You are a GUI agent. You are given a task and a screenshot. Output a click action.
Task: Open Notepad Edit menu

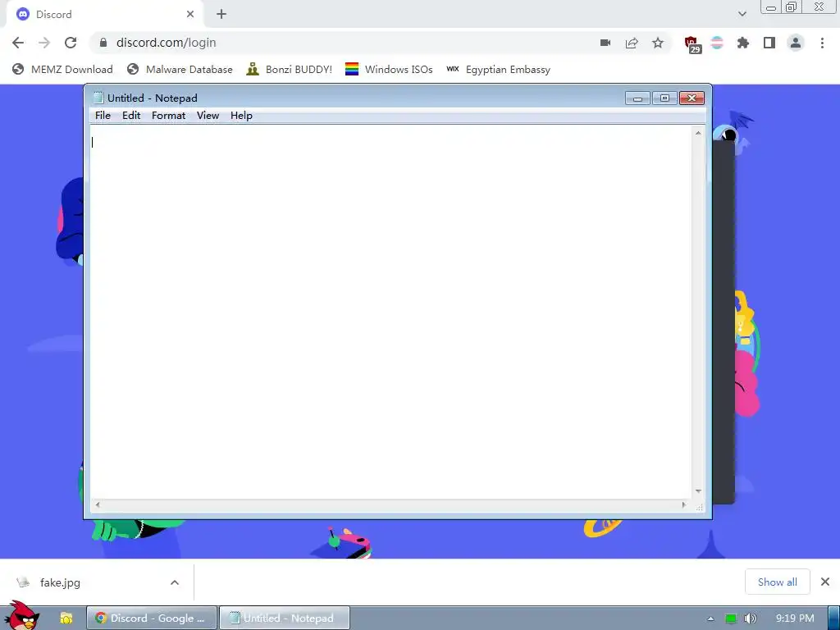pos(131,116)
